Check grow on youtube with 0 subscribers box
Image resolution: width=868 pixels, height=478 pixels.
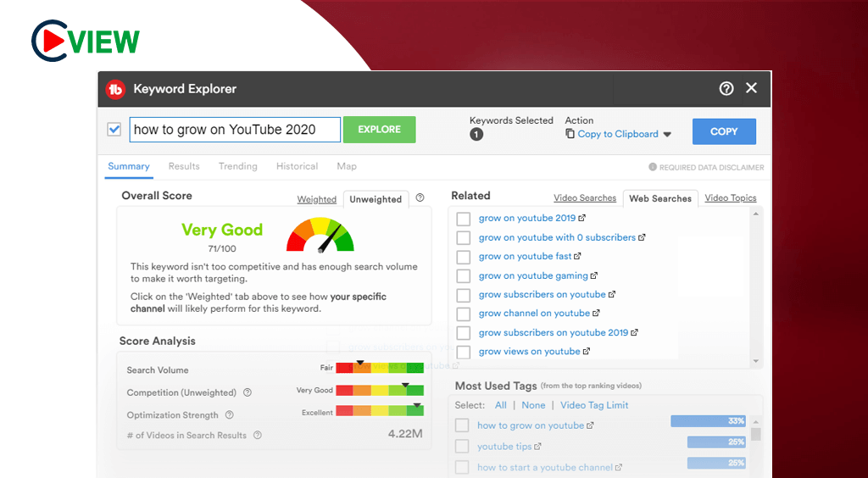pos(464,238)
